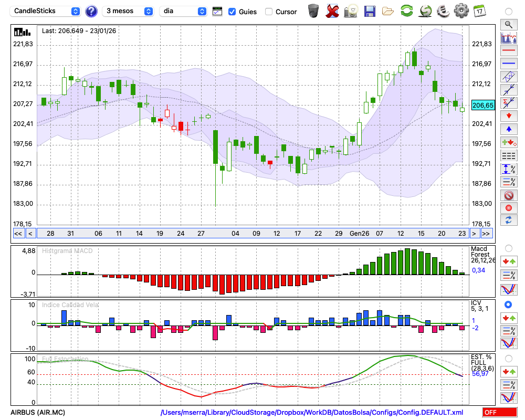Enable the Cursor checkbox
The width and height of the screenshot is (525, 420).
tap(269, 12)
